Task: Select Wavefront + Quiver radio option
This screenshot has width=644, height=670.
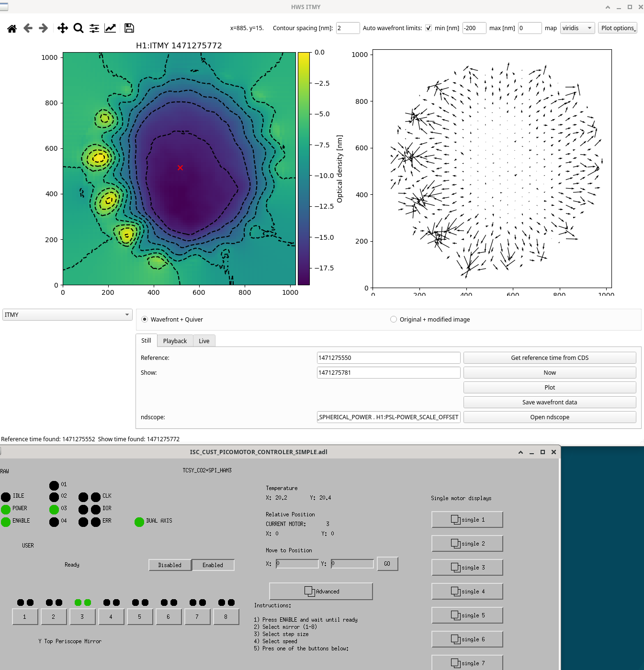Action: point(145,319)
